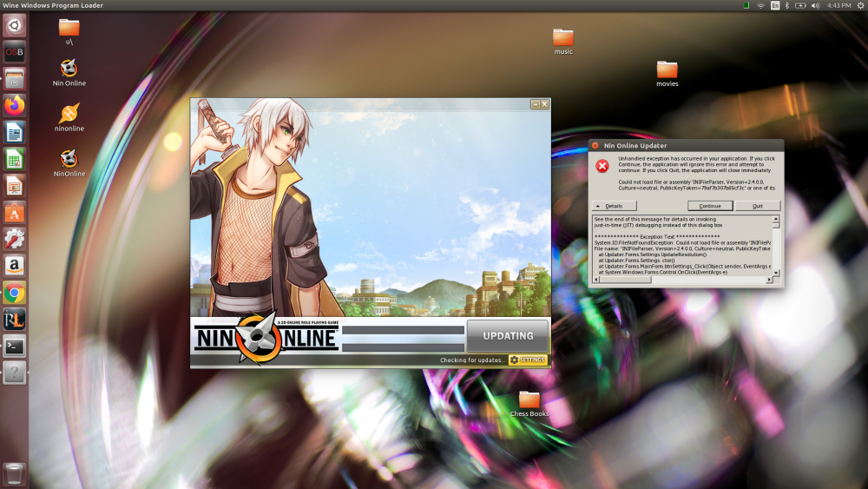Click the clock showing 4:43 PM
The image size is (868, 489).
pyautogui.click(x=838, y=5)
